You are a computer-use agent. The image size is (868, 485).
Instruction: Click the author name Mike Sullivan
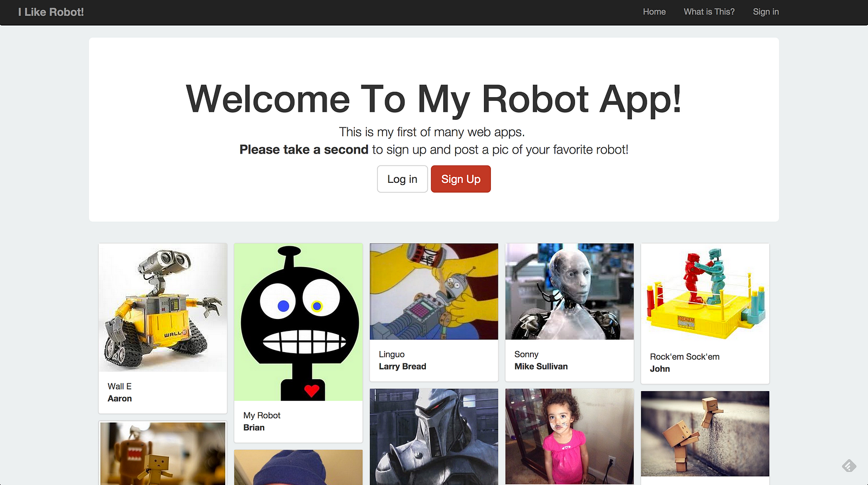click(x=541, y=367)
